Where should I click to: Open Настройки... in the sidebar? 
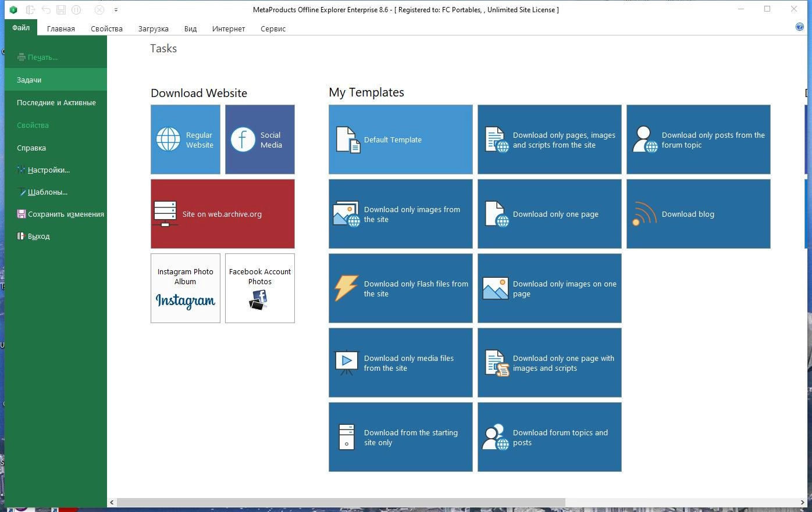(56, 170)
